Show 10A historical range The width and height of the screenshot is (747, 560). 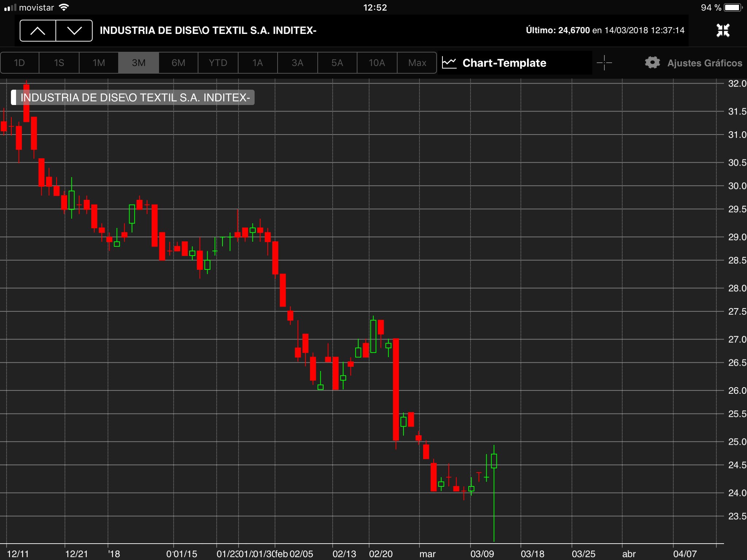[377, 63]
